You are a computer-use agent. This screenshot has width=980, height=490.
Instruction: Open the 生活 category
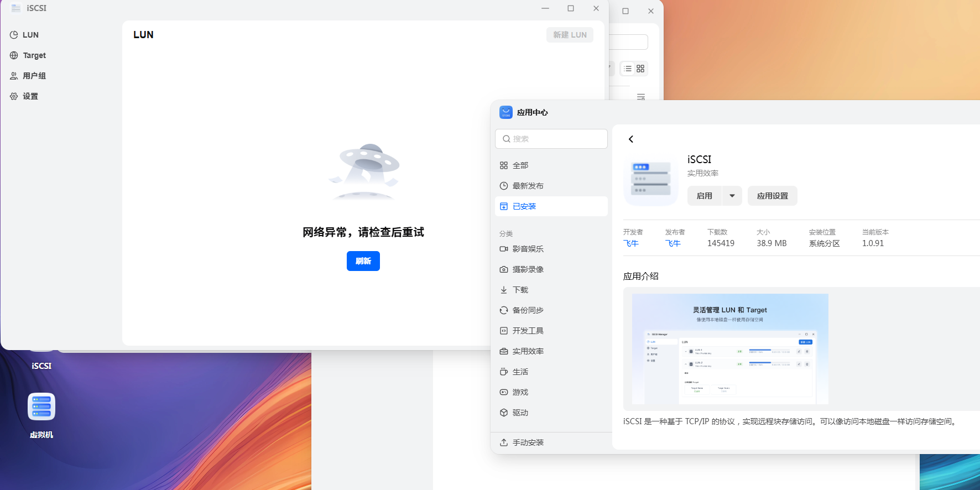click(x=551, y=372)
